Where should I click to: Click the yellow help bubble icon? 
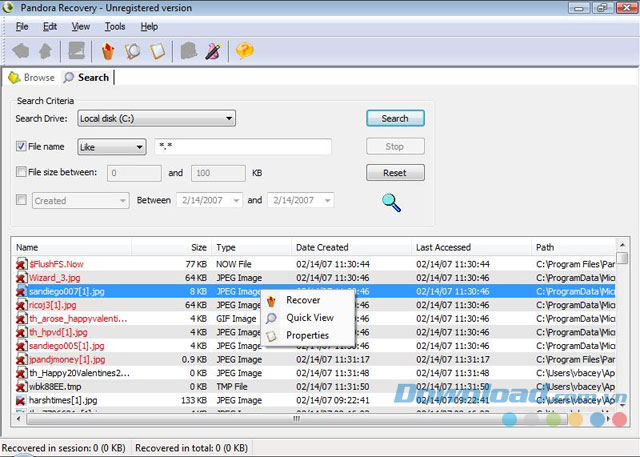(244, 50)
